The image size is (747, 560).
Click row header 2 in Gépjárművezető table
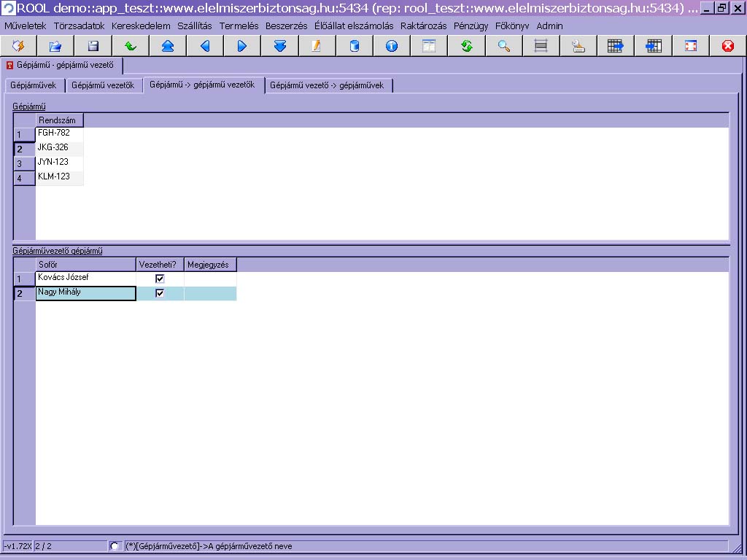click(x=24, y=293)
